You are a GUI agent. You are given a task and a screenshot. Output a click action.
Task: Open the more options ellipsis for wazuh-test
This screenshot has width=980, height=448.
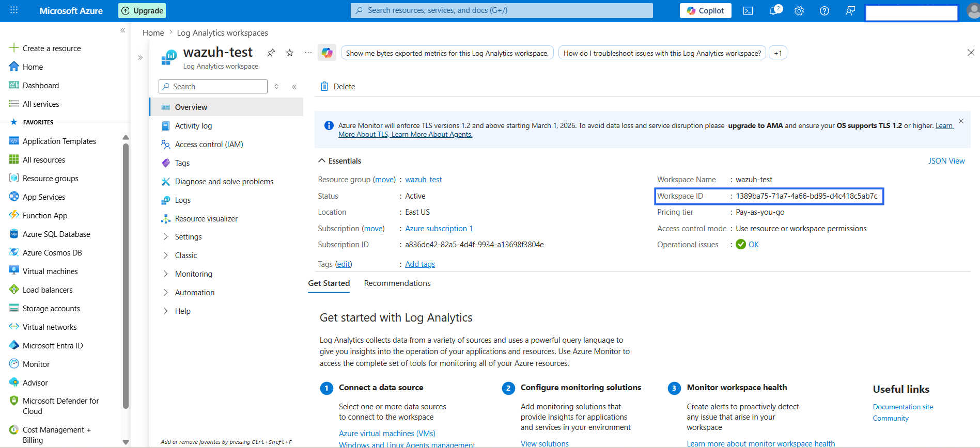click(x=308, y=53)
